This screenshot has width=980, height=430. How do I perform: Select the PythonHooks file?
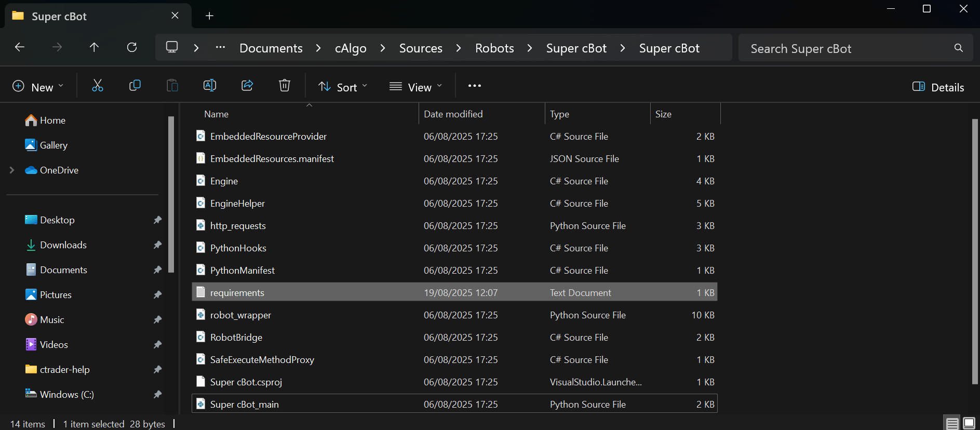(454, 248)
